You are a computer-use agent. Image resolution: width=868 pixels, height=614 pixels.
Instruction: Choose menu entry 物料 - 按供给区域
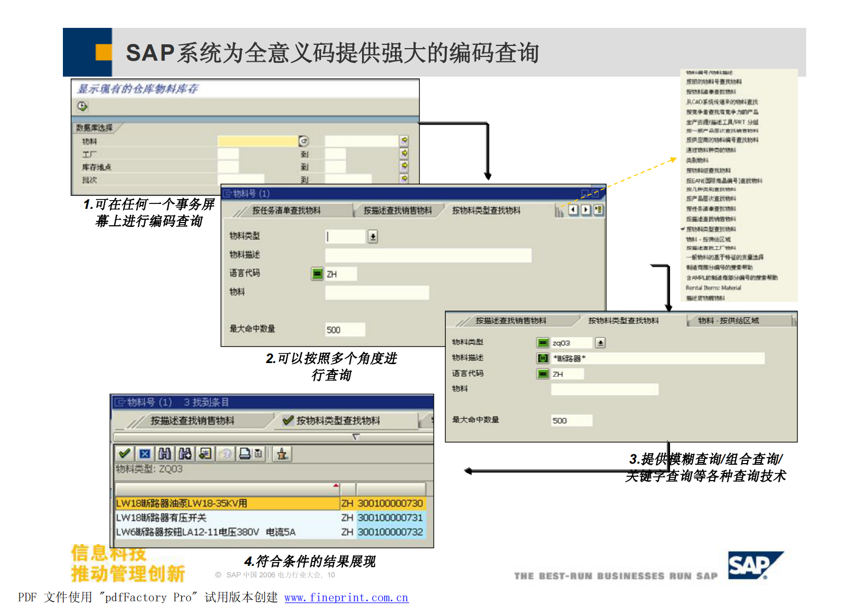click(x=708, y=239)
